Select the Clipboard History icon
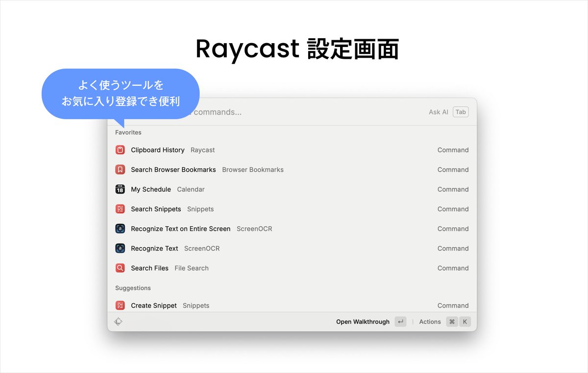Image resolution: width=588 pixels, height=373 pixels. coord(120,150)
